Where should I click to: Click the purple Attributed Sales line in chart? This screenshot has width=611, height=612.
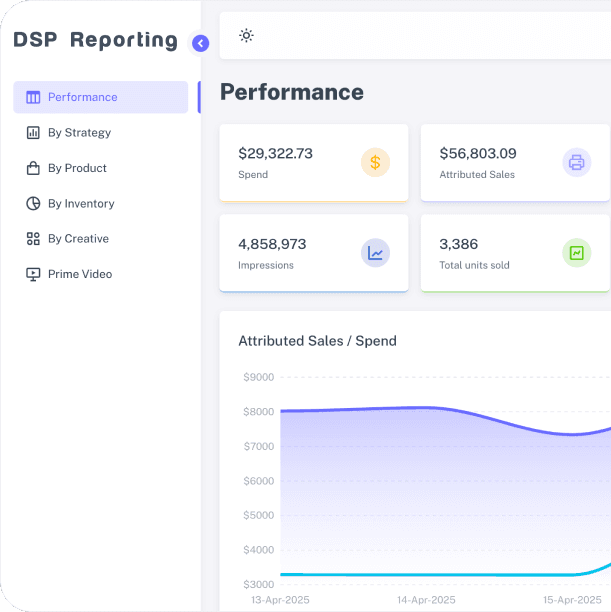[429, 408]
